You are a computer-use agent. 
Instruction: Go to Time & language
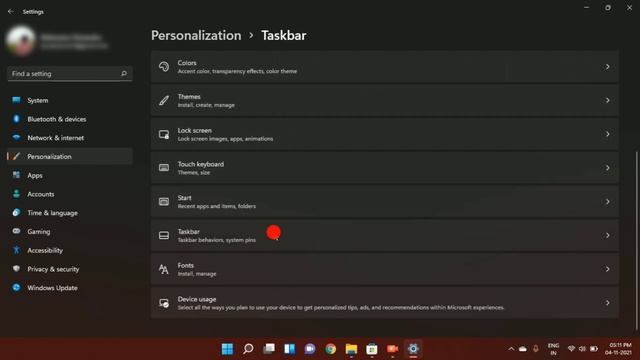pyautogui.click(x=70, y=213)
